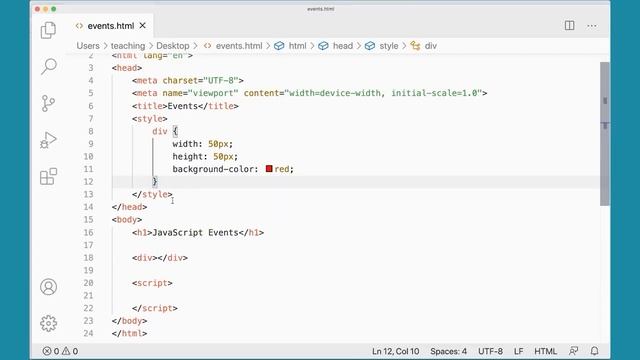
Task: Open the Manage gear menu
Action: pyautogui.click(x=48, y=323)
